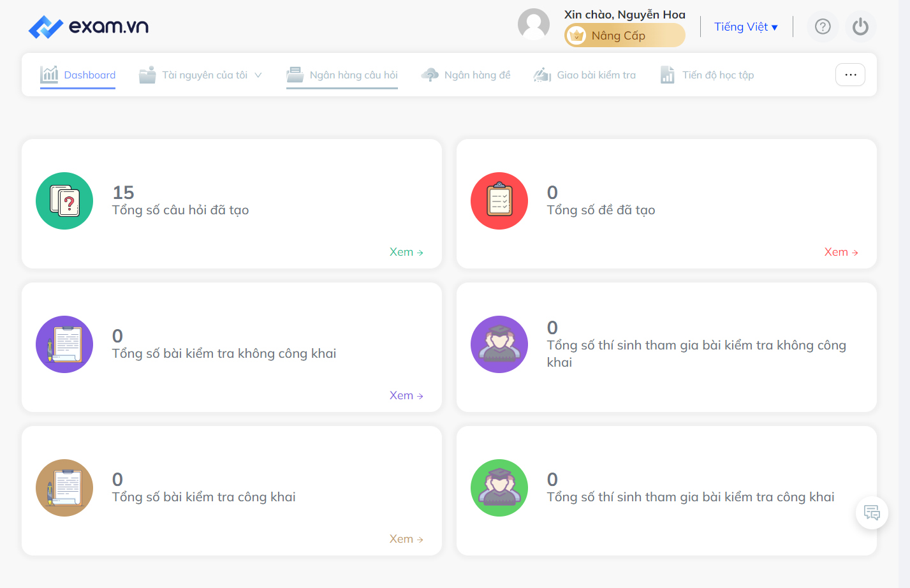Click Tổng số câu hỏi đã tạo text

pos(180,210)
